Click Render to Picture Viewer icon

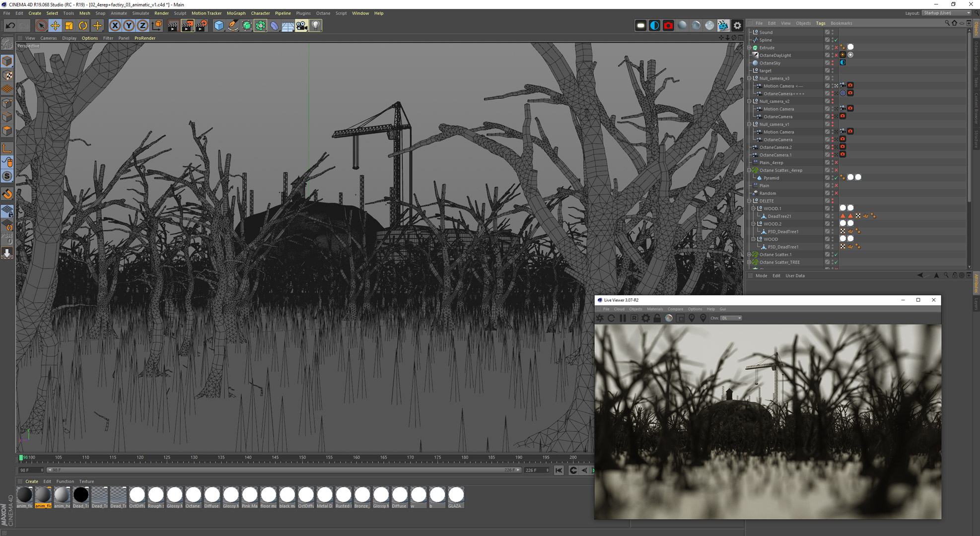187,25
